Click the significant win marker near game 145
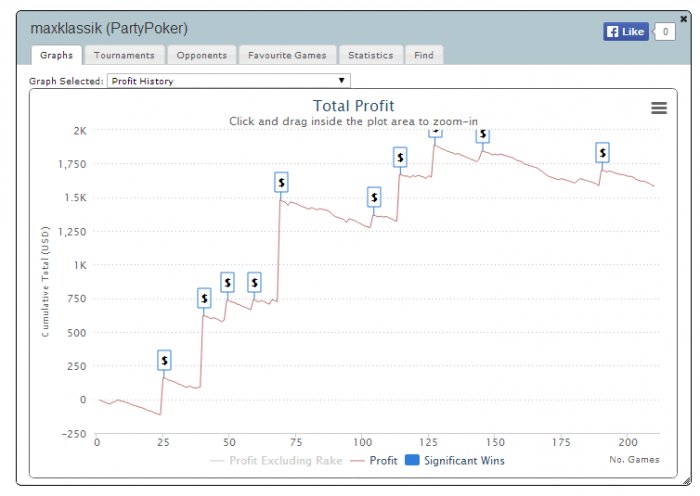 tap(483, 135)
